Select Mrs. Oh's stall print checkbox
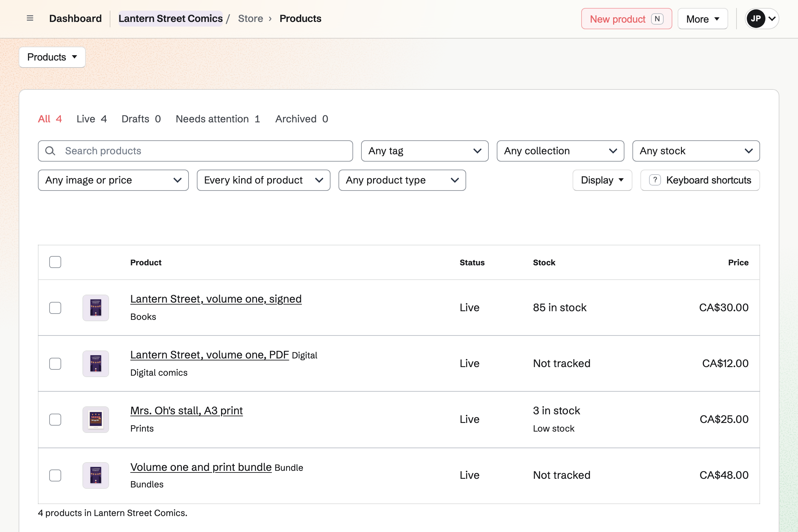Screen dimensions: 798x532 coord(55,420)
